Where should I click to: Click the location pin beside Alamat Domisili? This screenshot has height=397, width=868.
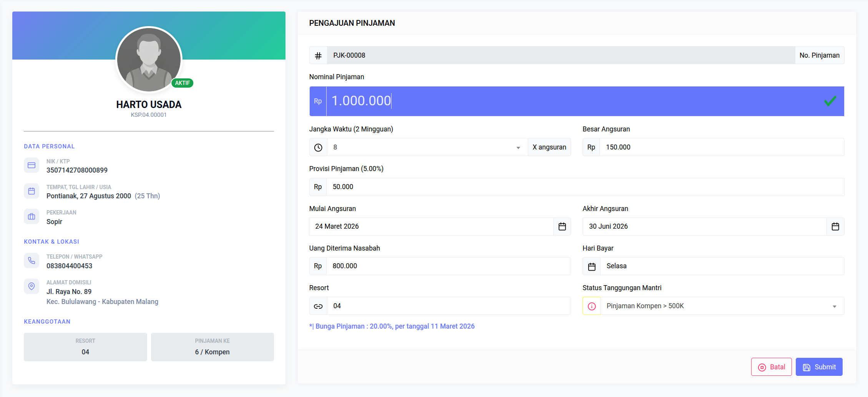coord(32,286)
